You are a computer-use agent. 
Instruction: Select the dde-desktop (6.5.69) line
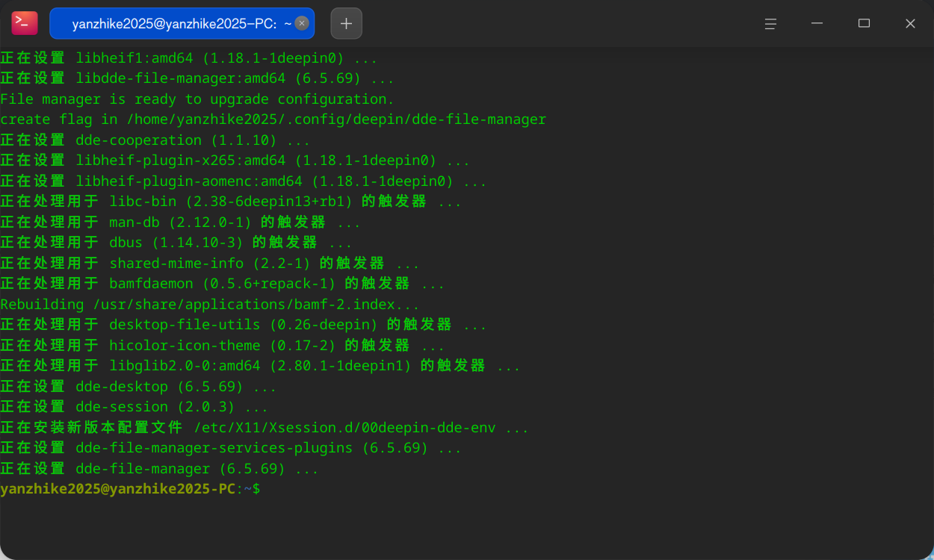click(x=138, y=387)
